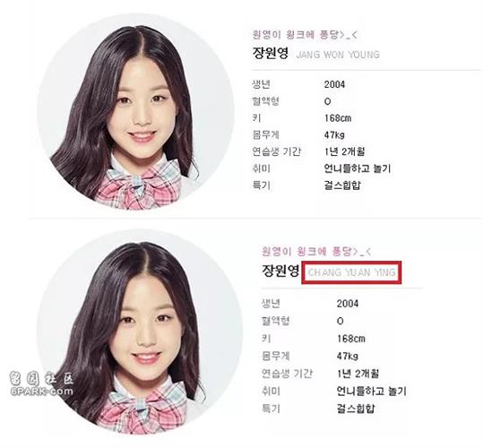Image resolution: width=483 pixels, height=448 pixels.
Task: Click the blood type O value in upper profile
Action: (327, 101)
